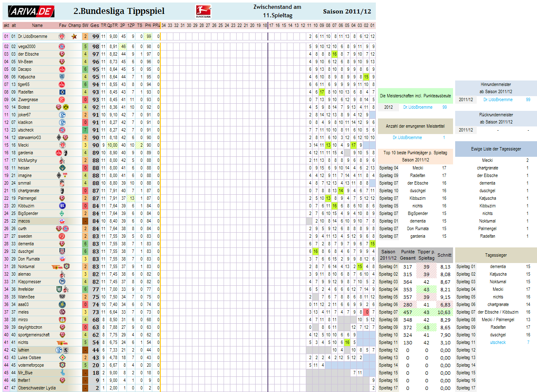Image resolution: width=537 pixels, height=392 pixels.
Task: Click the name sportgemeinschaft
Action: tap(34, 335)
